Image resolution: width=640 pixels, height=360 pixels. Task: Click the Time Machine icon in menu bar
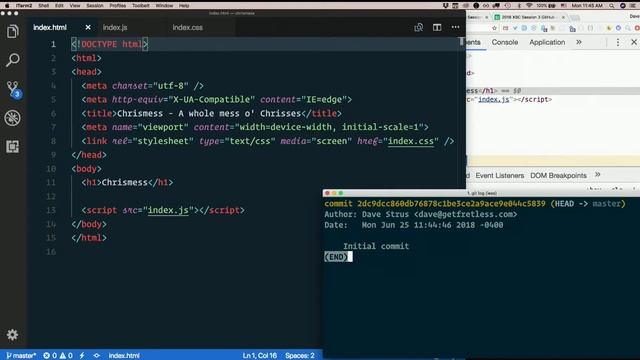pyautogui.click(x=507, y=6)
